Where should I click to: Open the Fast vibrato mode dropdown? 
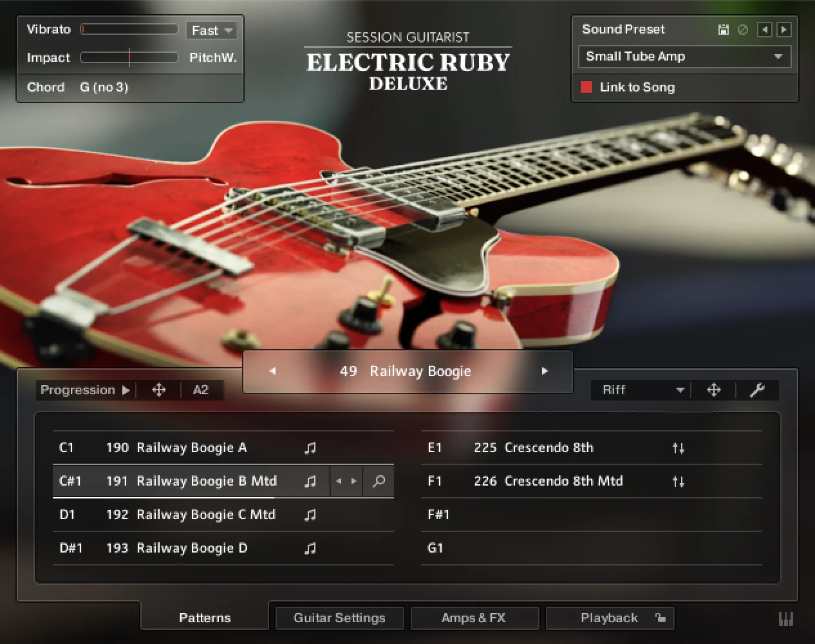coord(212,30)
